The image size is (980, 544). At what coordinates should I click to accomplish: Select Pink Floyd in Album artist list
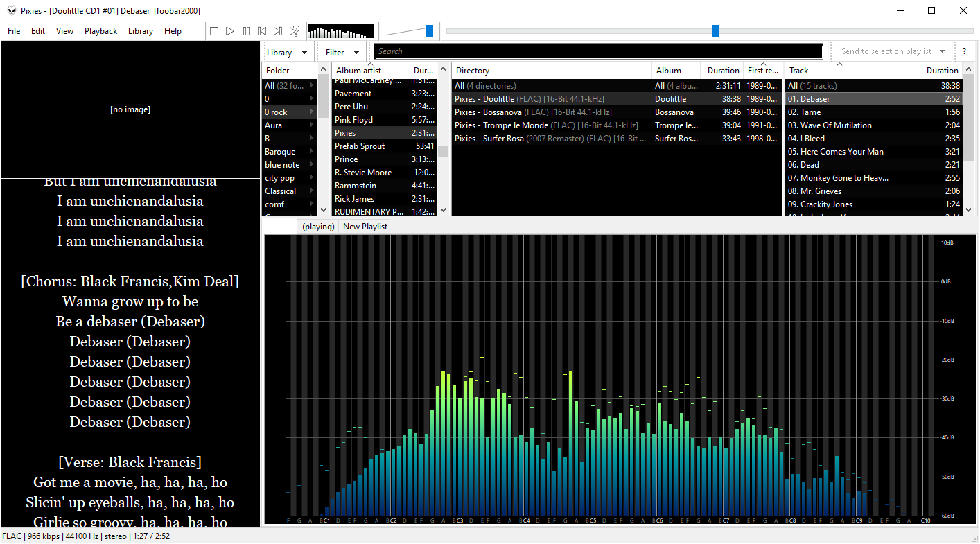(x=385, y=120)
